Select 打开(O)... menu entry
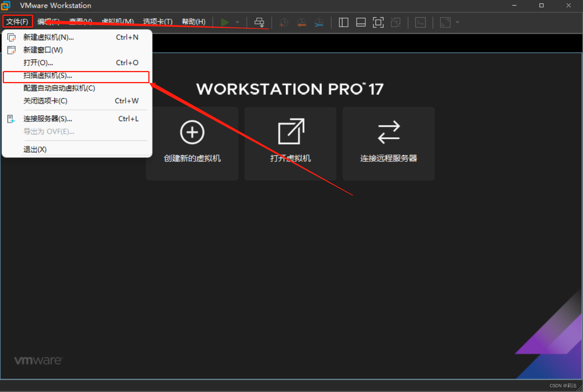Image resolution: width=583 pixels, height=392 pixels. point(77,63)
